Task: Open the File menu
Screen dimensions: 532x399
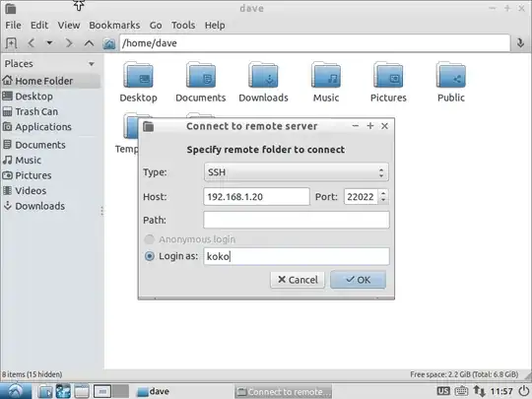Action: [x=13, y=25]
